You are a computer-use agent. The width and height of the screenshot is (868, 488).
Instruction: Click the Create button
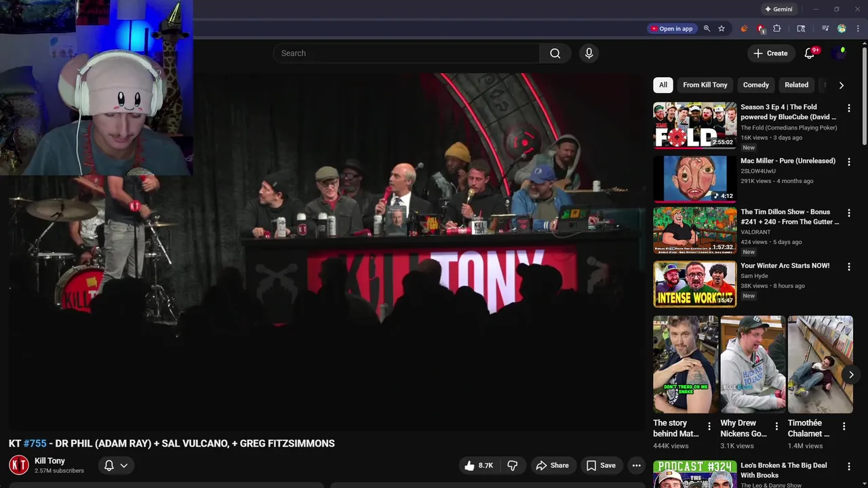click(770, 53)
